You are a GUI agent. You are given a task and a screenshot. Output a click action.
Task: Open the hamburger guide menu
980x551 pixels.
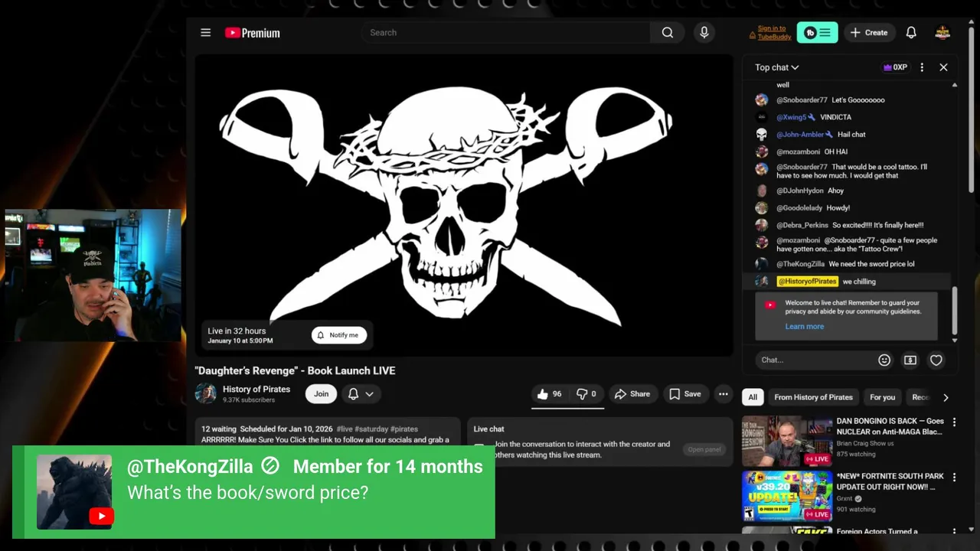point(205,32)
